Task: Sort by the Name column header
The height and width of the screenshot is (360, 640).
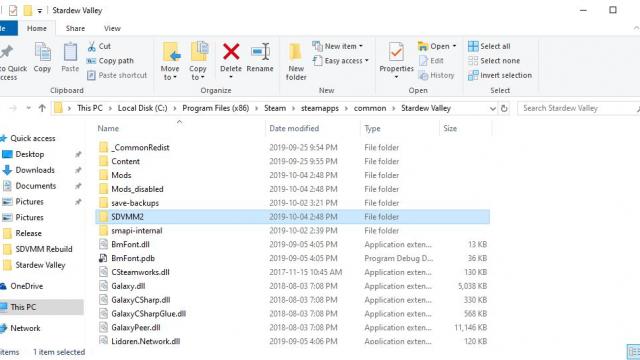Action: pyautogui.click(x=108, y=129)
